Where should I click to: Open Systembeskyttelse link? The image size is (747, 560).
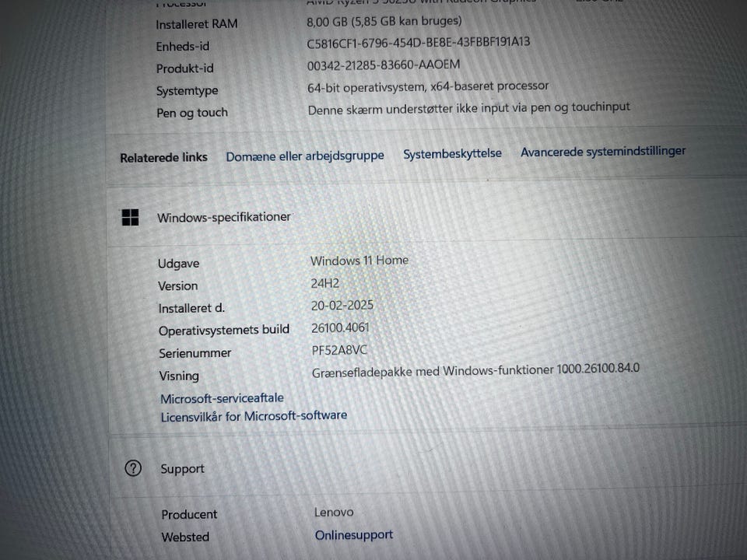click(x=452, y=154)
